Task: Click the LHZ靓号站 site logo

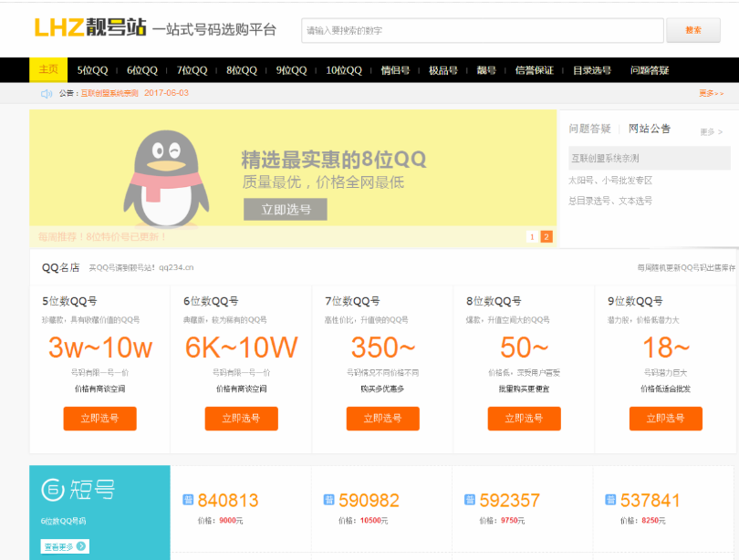Action: 89,28
